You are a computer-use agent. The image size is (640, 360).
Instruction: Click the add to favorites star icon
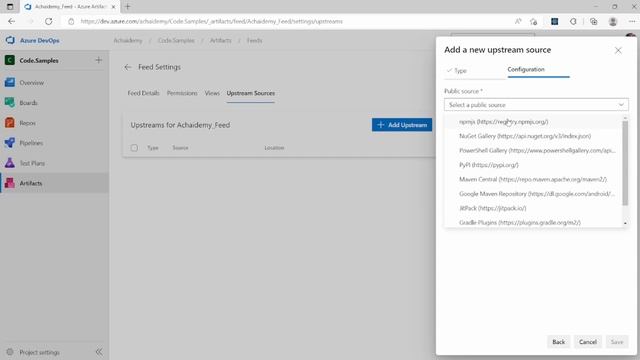533,21
